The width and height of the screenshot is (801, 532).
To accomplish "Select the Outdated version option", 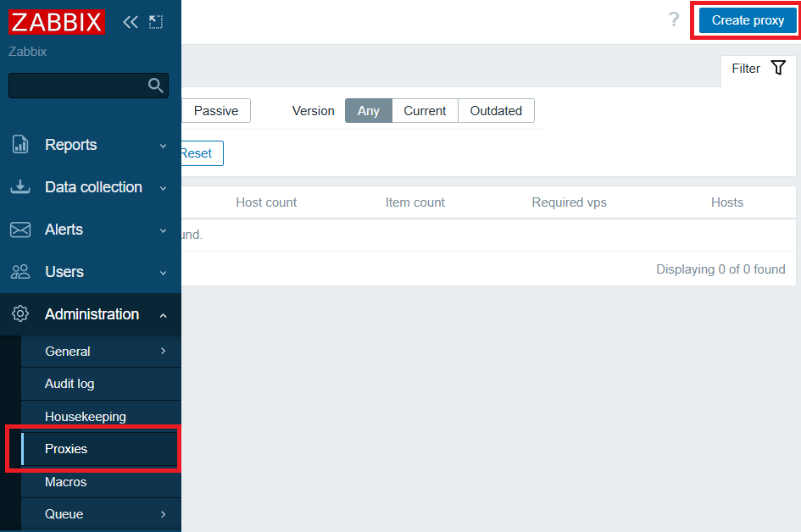I will pos(496,111).
